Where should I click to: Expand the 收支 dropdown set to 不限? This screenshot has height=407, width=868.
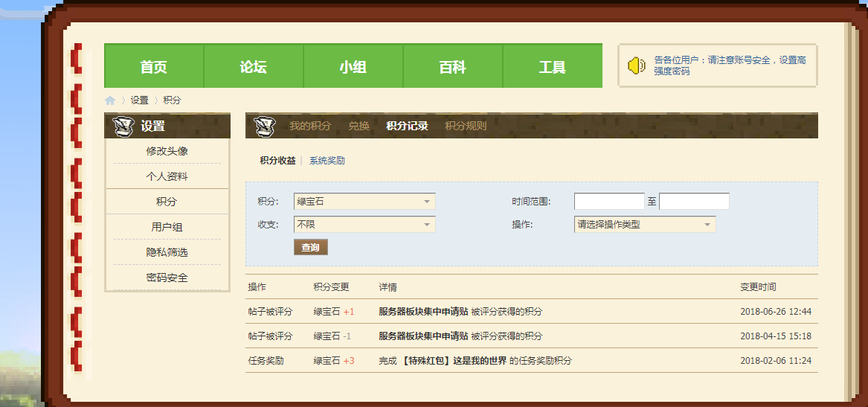pos(364,224)
